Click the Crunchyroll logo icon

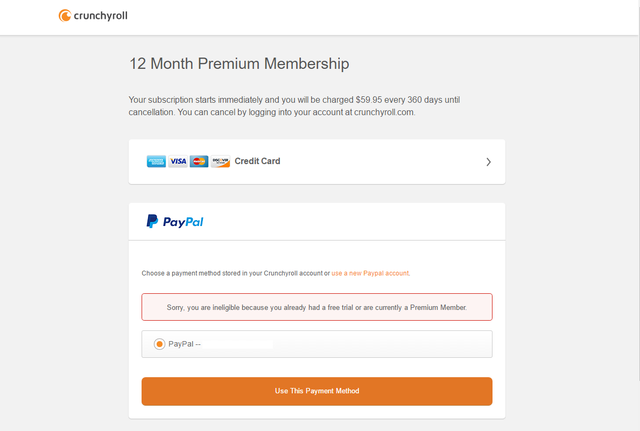pos(65,16)
